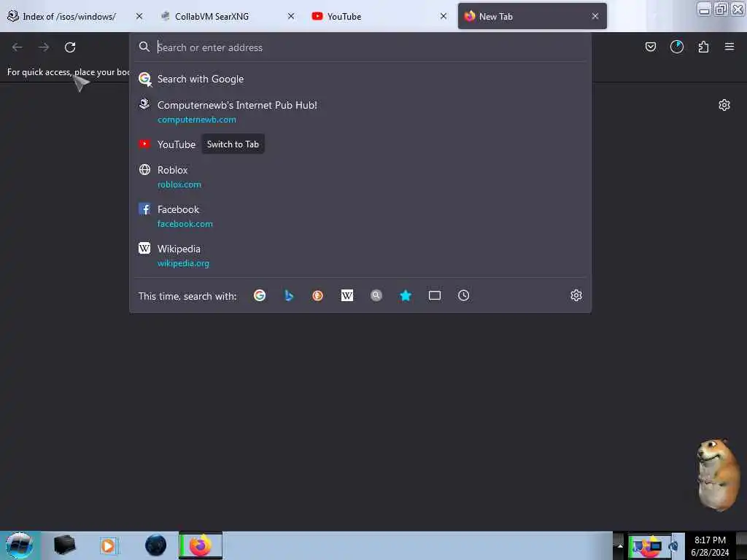Switch to the Index of /isos/windows/ tab
The image size is (747, 560).
69,16
